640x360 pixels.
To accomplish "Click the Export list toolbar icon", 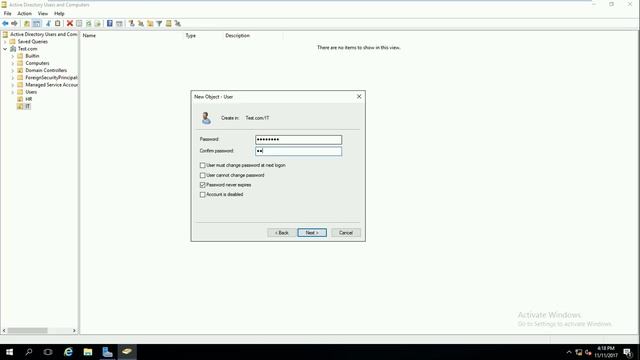I will coord(98,24).
